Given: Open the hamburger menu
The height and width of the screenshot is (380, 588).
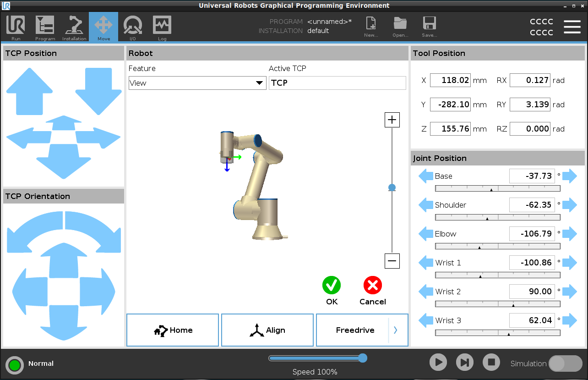Looking at the screenshot, I should (572, 27).
